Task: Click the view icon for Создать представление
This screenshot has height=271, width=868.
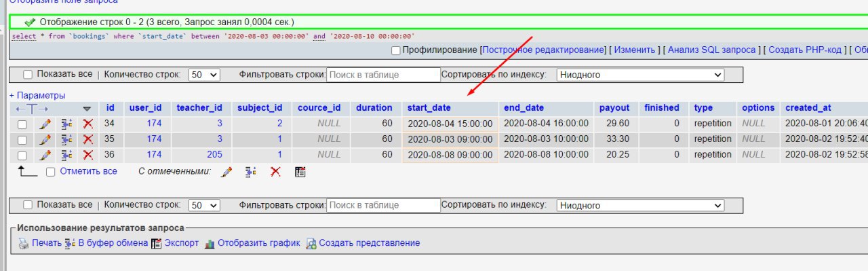Action: 311,243
